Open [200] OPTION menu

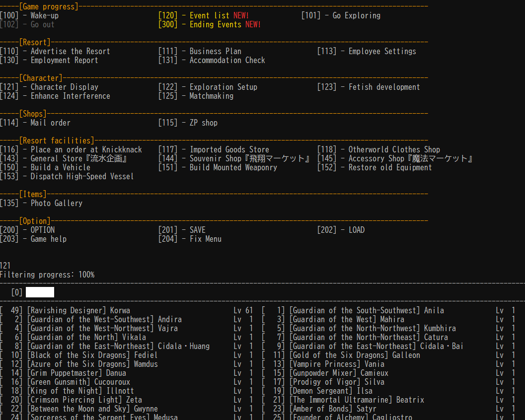(x=27, y=230)
